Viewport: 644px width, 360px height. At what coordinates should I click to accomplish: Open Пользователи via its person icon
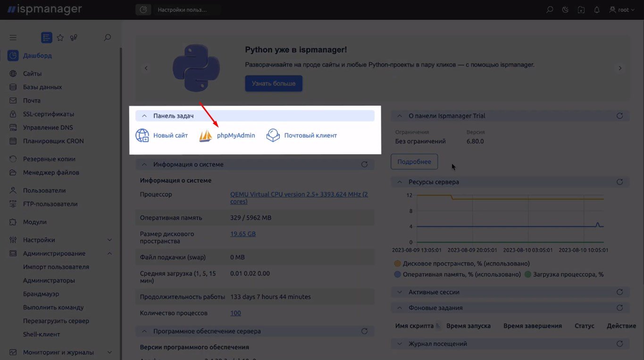13,191
